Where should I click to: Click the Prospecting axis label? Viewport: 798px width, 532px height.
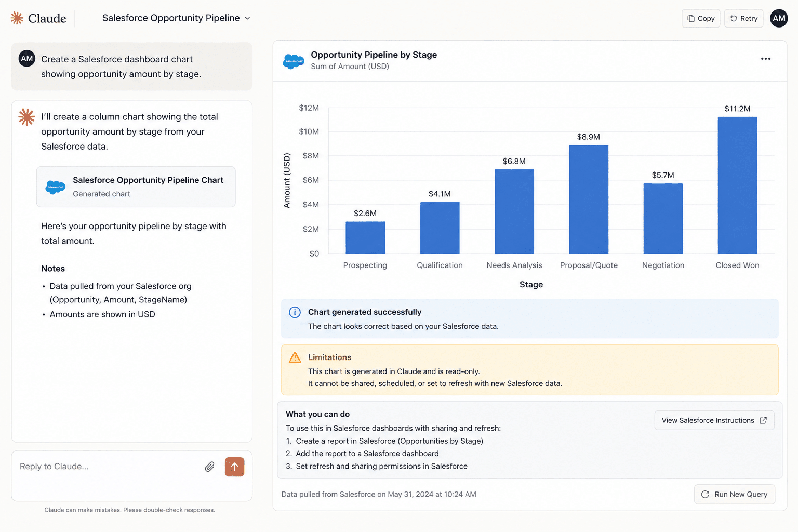click(365, 265)
